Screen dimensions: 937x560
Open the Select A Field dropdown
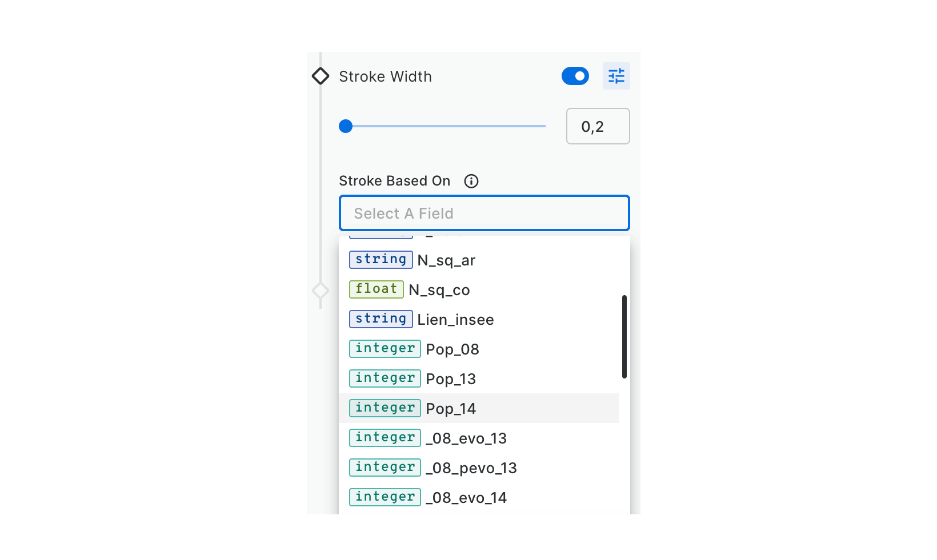point(484,213)
